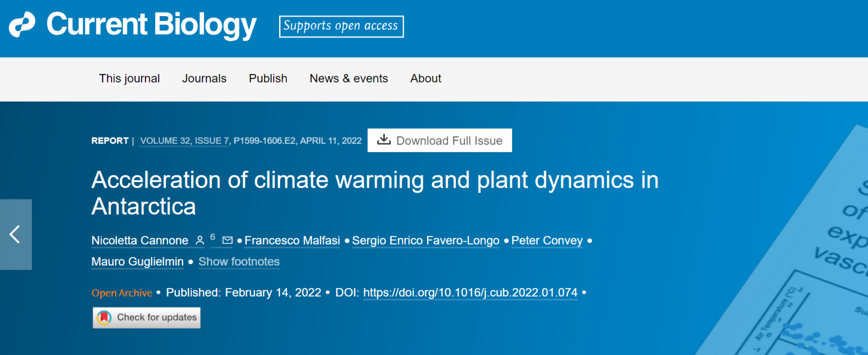Open author Francesco Malfasi's details
This screenshot has height=355, width=868.
(292, 241)
